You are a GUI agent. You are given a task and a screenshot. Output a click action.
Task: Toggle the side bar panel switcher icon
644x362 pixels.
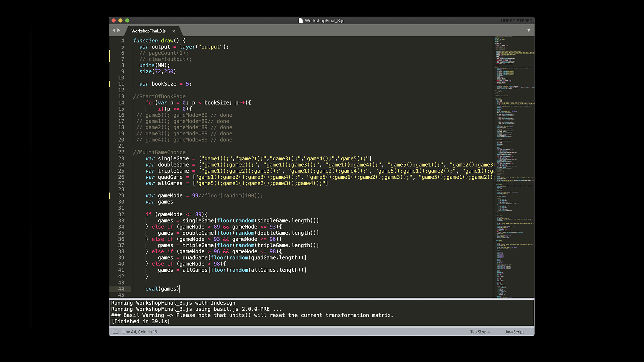pyautogui.click(x=116, y=332)
